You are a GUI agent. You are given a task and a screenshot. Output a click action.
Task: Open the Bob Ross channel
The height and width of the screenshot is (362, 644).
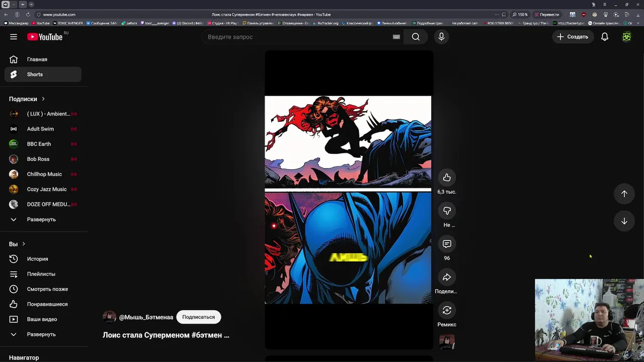(x=43, y=159)
